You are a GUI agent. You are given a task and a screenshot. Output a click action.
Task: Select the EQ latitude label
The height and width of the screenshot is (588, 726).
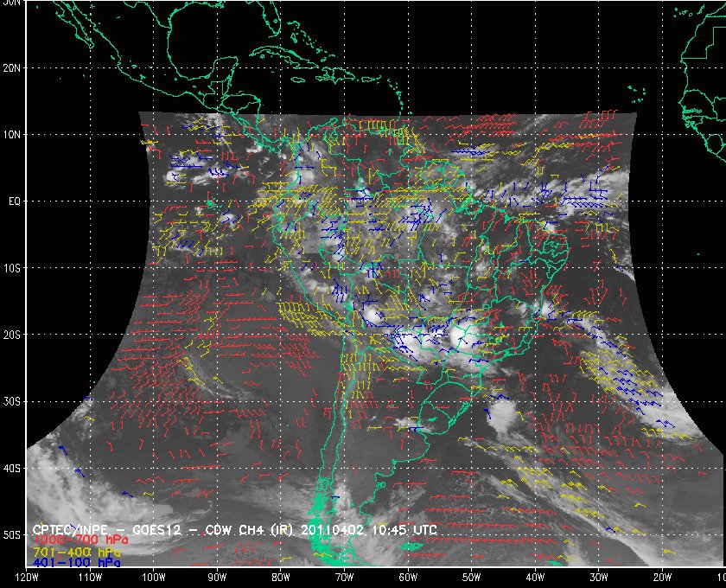click(x=13, y=201)
